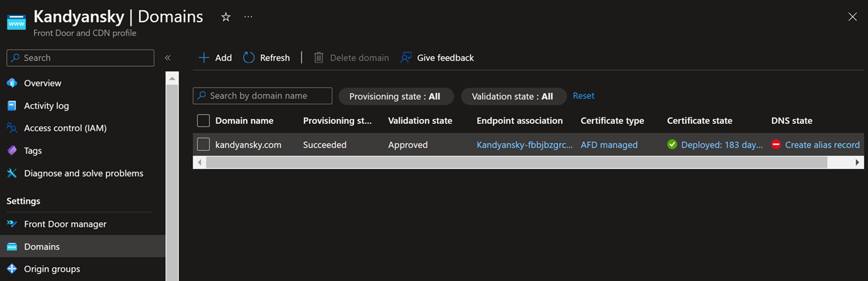Click the Reset filters link
The image size is (868, 281).
click(584, 96)
